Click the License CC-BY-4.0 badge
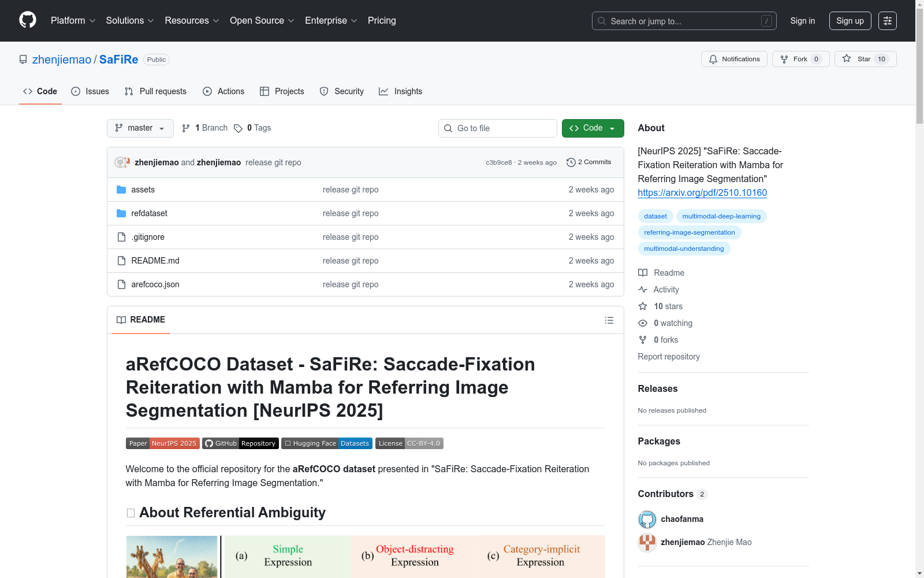This screenshot has height=578, width=924. (409, 443)
